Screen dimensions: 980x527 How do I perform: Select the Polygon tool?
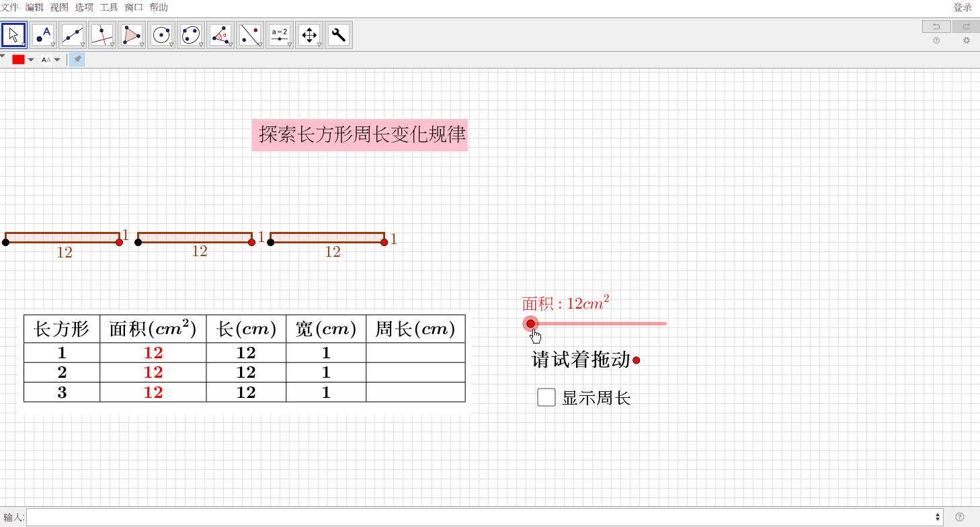click(132, 34)
